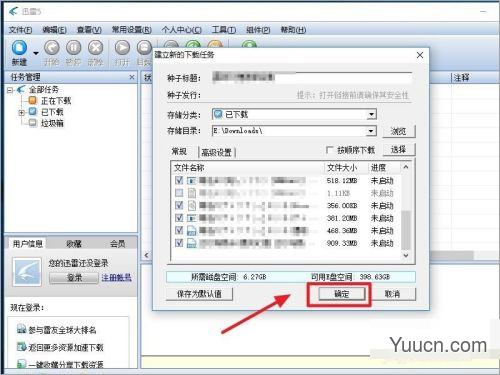Click the 打开 open toolbar icon
The image size is (500, 375).
pyautogui.click(x=122, y=48)
